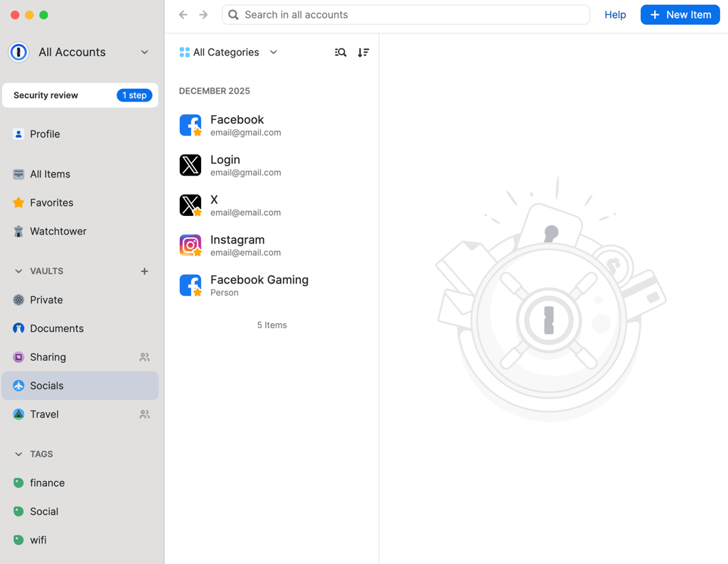Click the shared people icon beside Sharing
Screen dimensions: 728x564
point(144,357)
